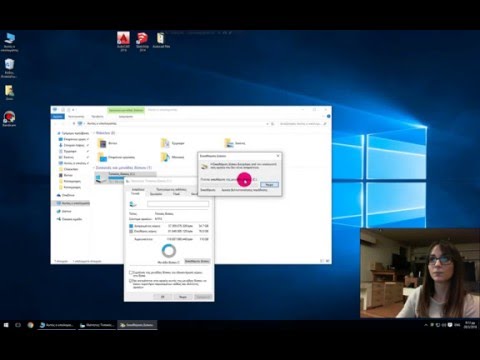Open the Windows Start menu
This screenshot has width=480, height=360.
tap(6, 325)
